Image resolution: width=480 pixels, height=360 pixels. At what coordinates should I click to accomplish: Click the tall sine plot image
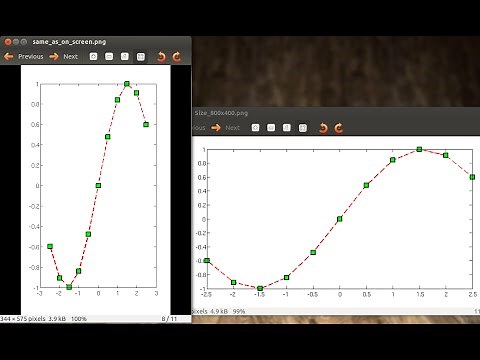[x=96, y=190]
